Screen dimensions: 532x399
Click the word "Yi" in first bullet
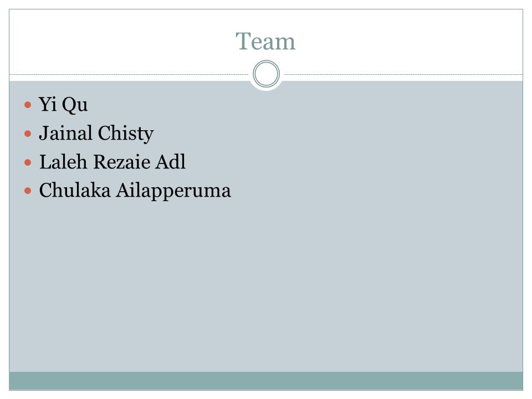pos(48,104)
